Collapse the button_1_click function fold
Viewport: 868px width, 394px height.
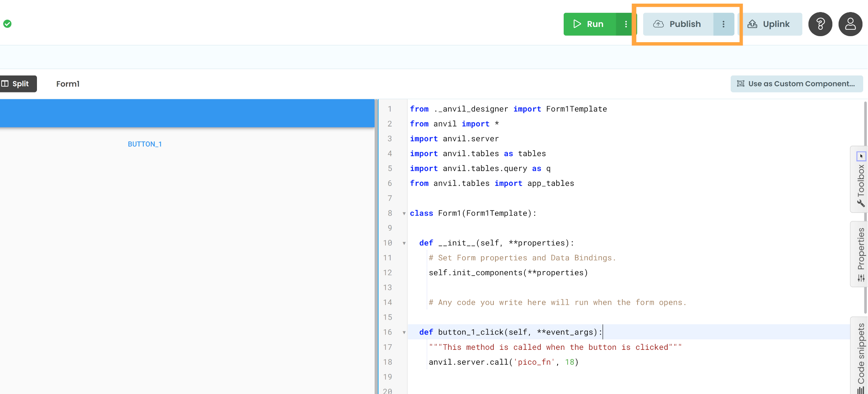point(404,332)
